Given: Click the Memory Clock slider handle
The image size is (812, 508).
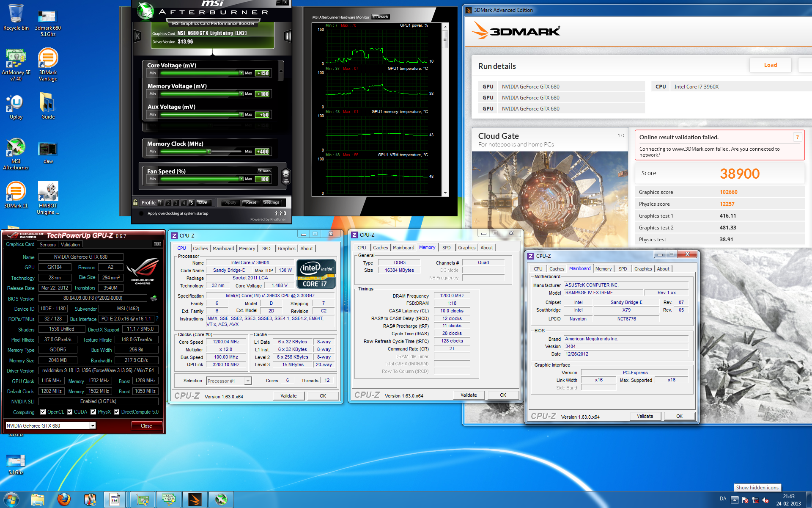Looking at the screenshot, I should pos(208,151).
